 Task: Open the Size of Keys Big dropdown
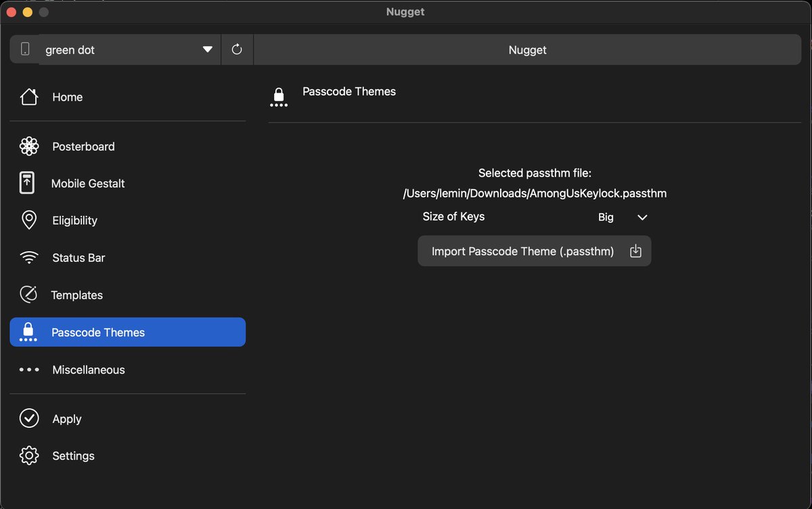[623, 217]
